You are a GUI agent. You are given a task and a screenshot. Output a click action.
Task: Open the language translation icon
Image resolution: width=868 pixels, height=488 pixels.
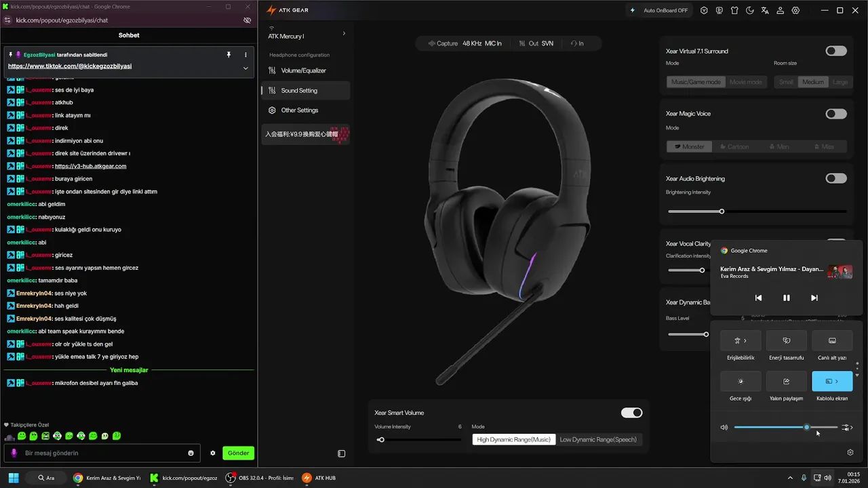[x=765, y=10]
